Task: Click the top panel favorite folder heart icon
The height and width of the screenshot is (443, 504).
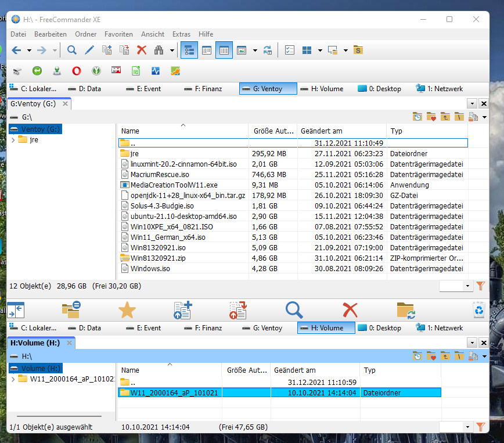Action: [431, 117]
